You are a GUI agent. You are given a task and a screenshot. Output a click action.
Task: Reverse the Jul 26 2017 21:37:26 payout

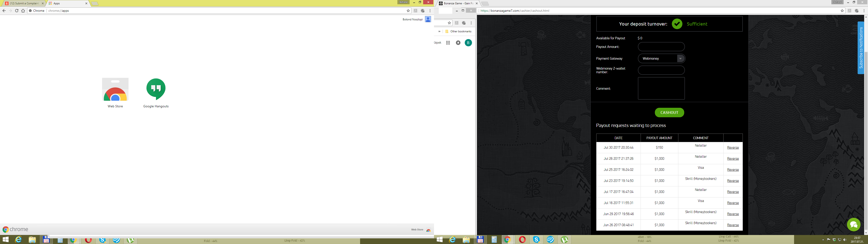tap(733, 159)
